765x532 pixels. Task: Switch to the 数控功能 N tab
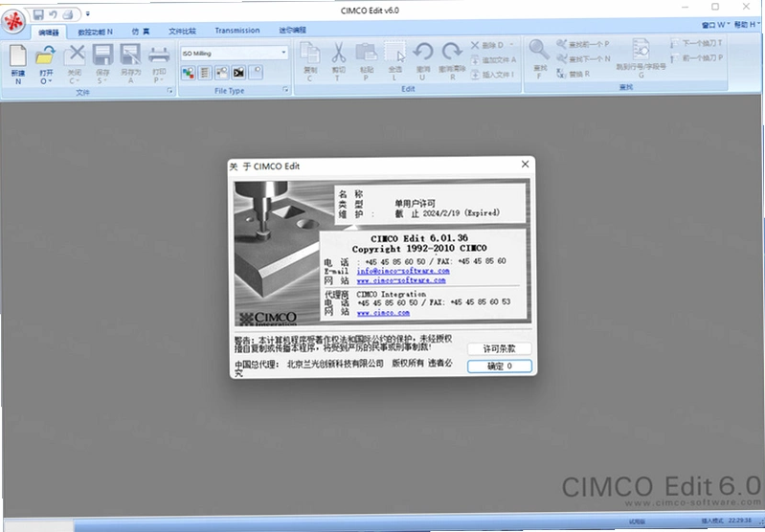point(95,32)
